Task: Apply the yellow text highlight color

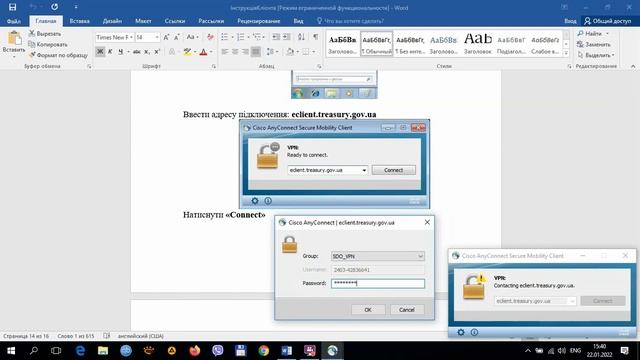Action: (x=187, y=52)
